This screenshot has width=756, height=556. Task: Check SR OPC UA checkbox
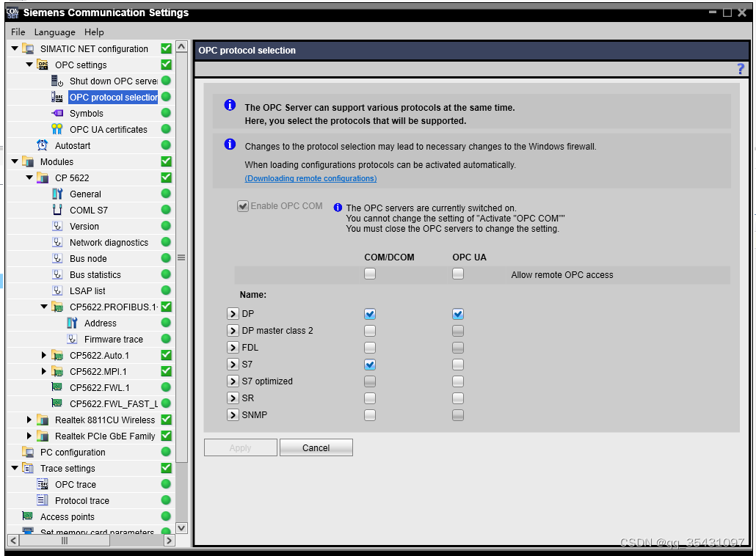tap(458, 398)
